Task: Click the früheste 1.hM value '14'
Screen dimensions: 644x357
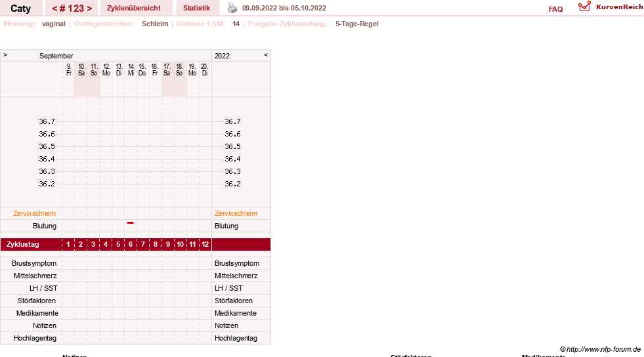Action: tap(236, 24)
